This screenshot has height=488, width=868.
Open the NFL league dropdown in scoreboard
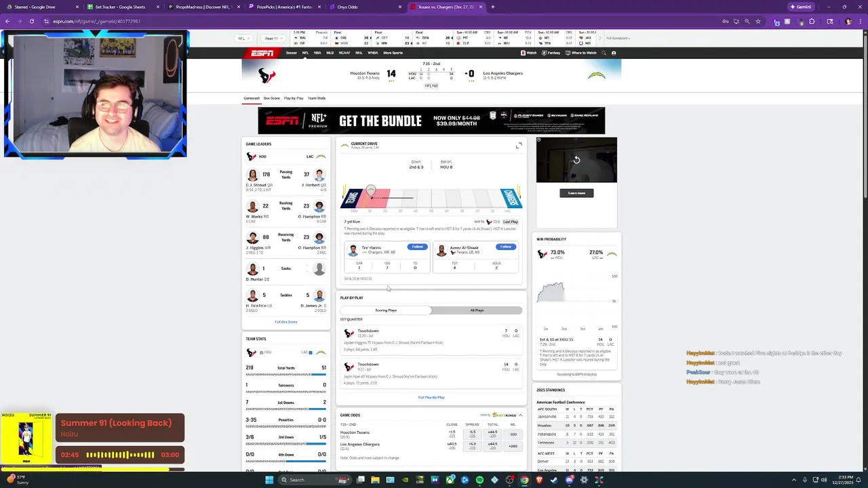tap(245, 38)
